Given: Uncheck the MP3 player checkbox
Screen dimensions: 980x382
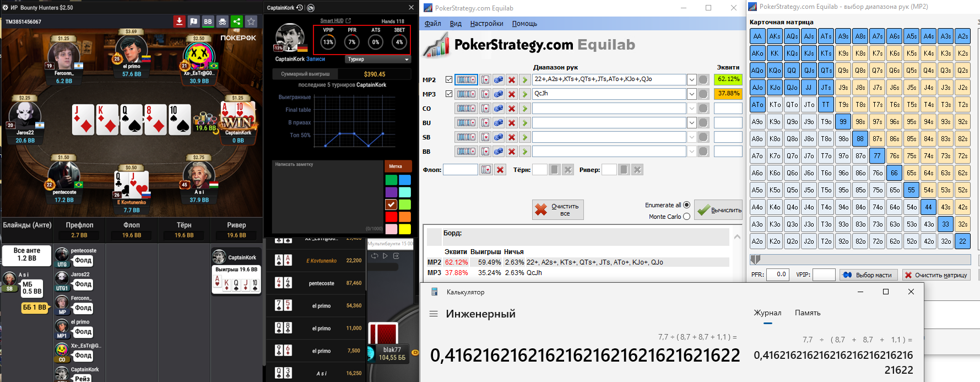Looking at the screenshot, I should pos(449,94).
